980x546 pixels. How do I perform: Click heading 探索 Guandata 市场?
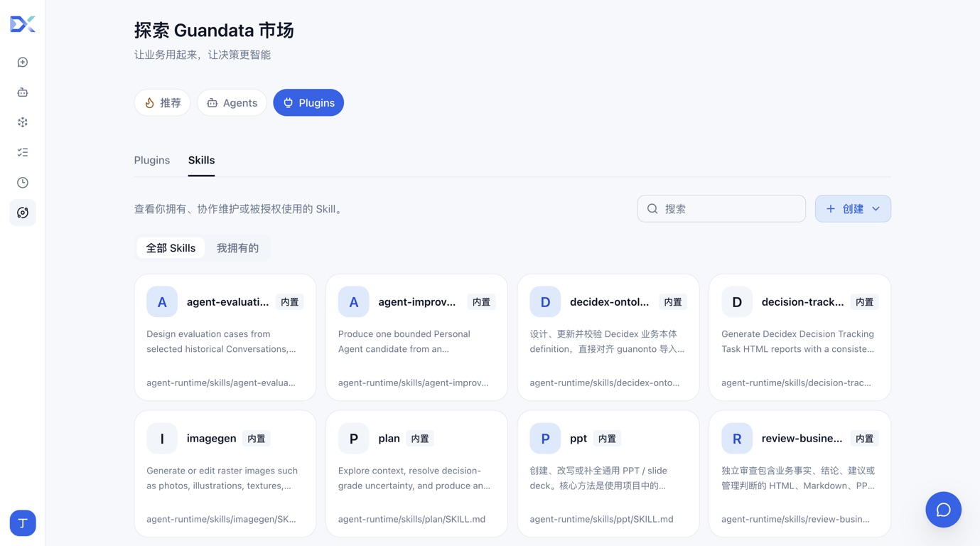(214, 30)
